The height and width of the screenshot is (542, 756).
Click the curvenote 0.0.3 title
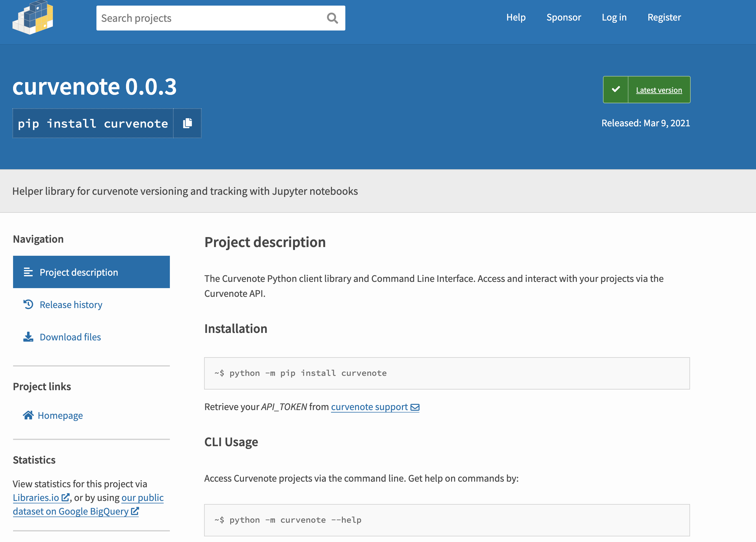[95, 87]
